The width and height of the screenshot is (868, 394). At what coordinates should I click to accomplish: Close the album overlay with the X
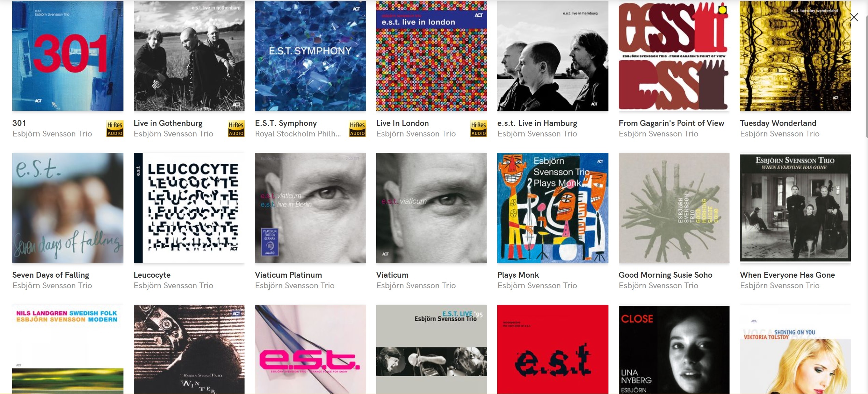point(854,17)
